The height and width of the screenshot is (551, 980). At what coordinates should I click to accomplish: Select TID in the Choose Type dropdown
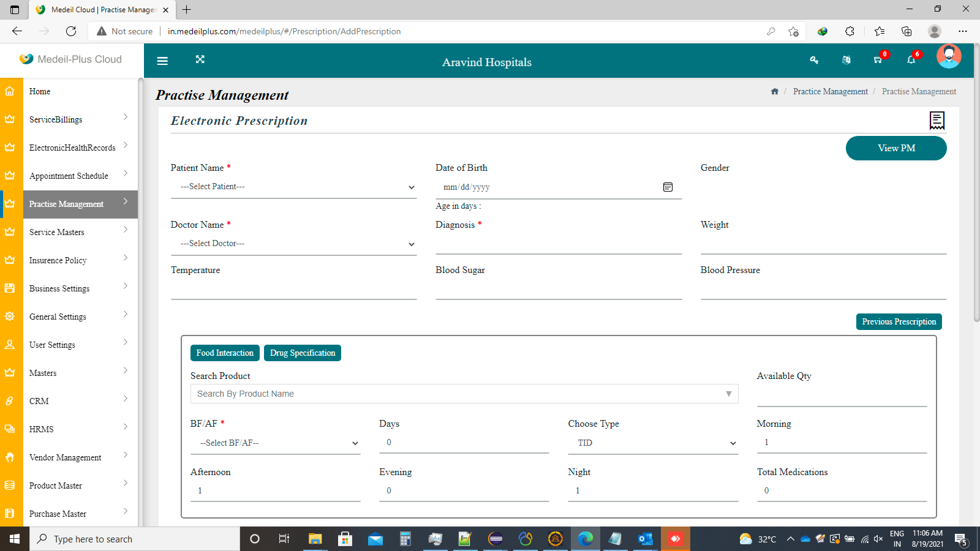653,442
